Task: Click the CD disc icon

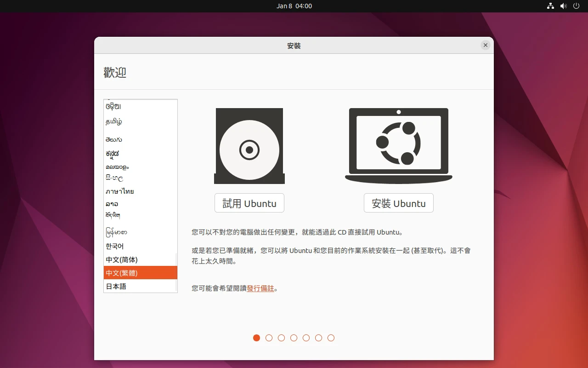Action: pyautogui.click(x=249, y=146)
